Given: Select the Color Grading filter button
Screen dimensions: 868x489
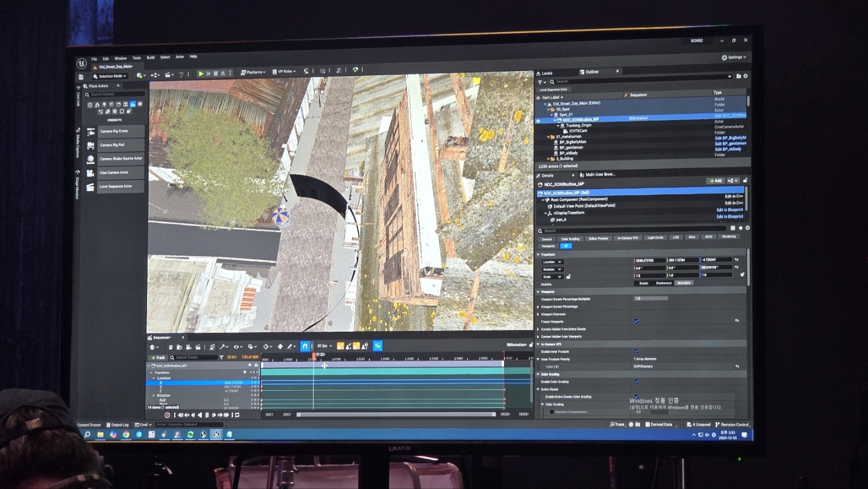Looking at the screenshot, I should click(x=570, y=239).
